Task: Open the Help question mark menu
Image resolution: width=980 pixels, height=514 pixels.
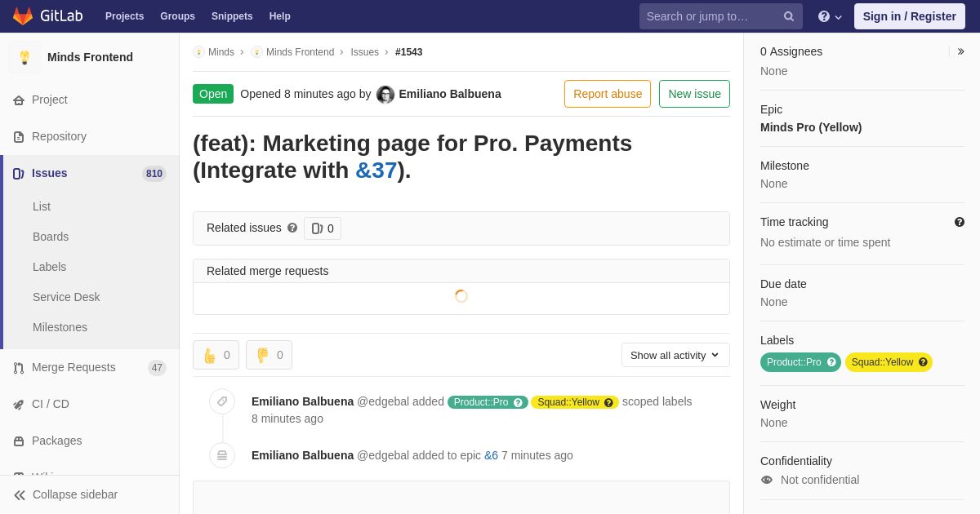Action: click(x=830, y=16)
